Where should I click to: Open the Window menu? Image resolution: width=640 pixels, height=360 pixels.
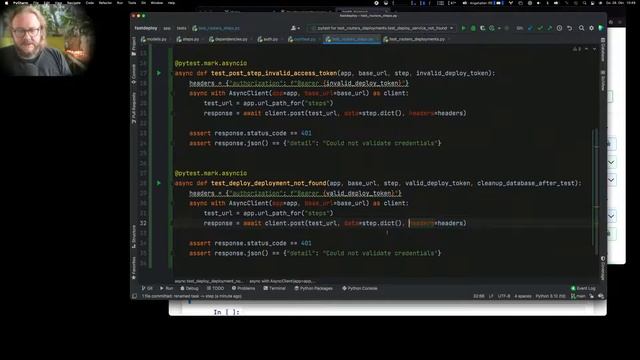(x=157, y=3)
